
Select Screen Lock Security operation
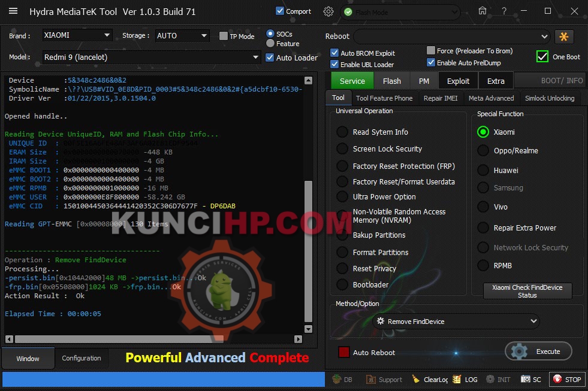342,148
